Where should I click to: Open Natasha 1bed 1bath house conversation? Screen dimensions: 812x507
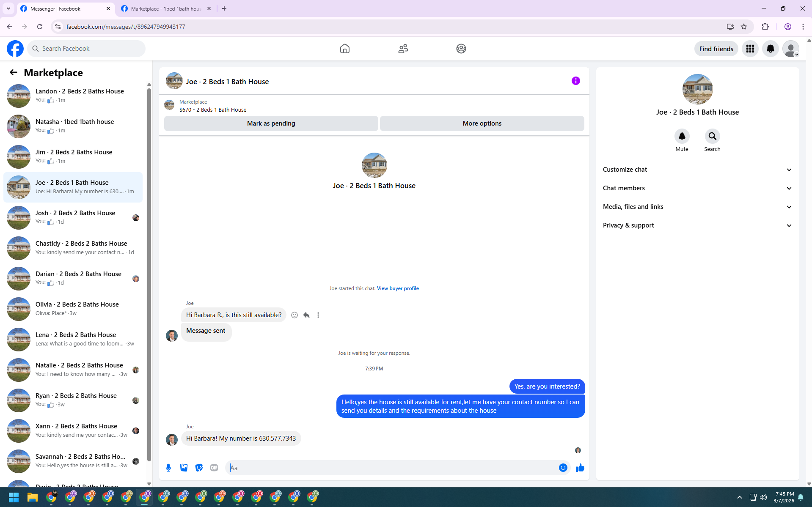tap(73, 126)
